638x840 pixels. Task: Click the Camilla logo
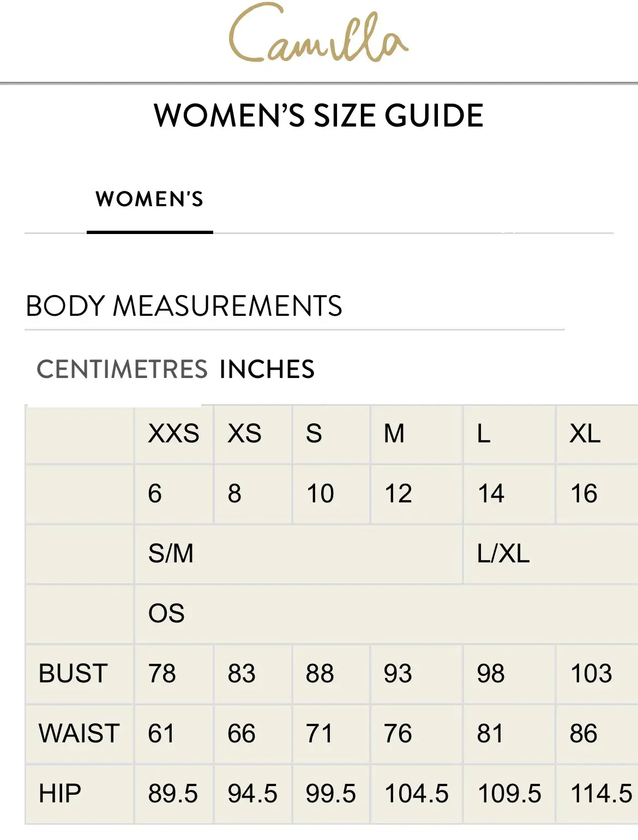(318, 35)
